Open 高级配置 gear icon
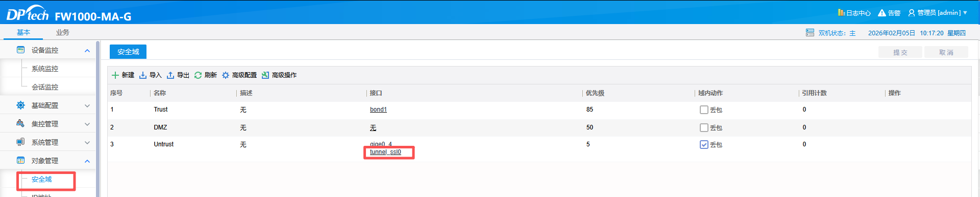The image size is (980, 197). (x=226, y=75)
